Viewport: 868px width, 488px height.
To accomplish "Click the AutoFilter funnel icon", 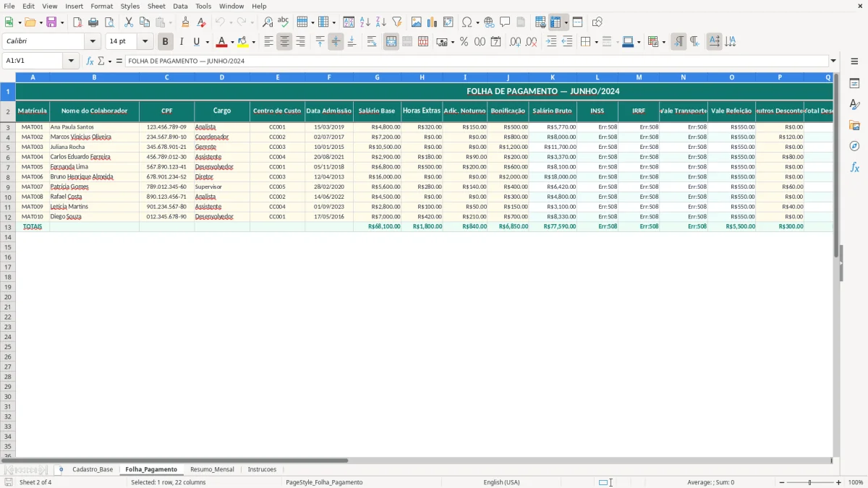I will 397,22.
